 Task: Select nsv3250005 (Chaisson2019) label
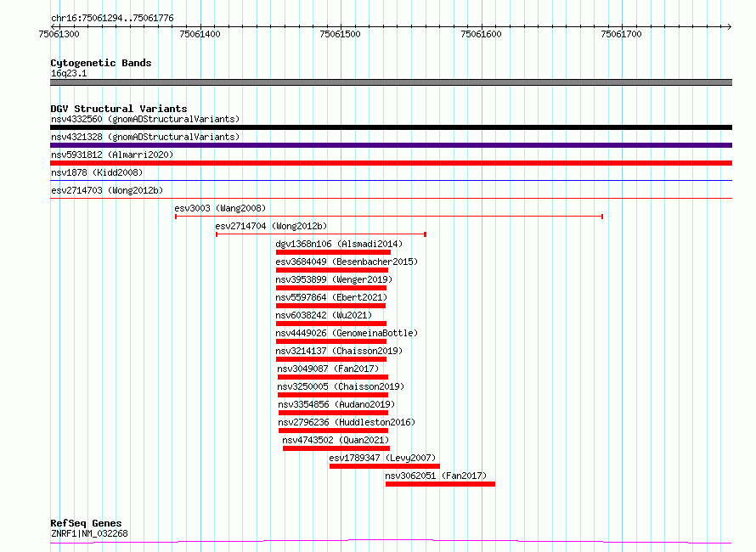coord(341,386)
